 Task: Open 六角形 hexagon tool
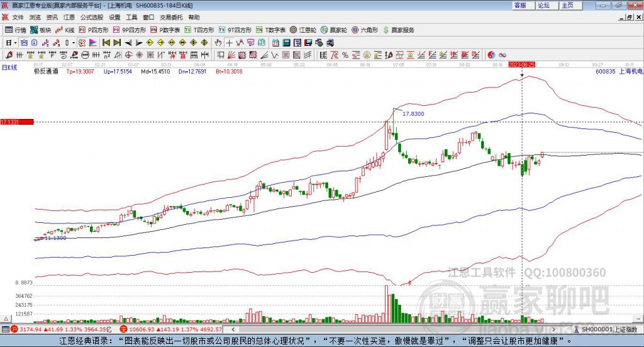point(365,30)
